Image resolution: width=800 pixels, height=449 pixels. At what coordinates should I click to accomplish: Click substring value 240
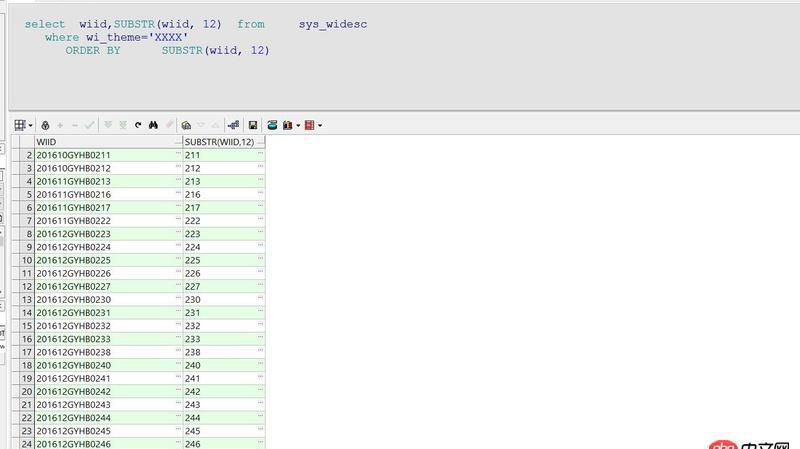pos(223,365)
